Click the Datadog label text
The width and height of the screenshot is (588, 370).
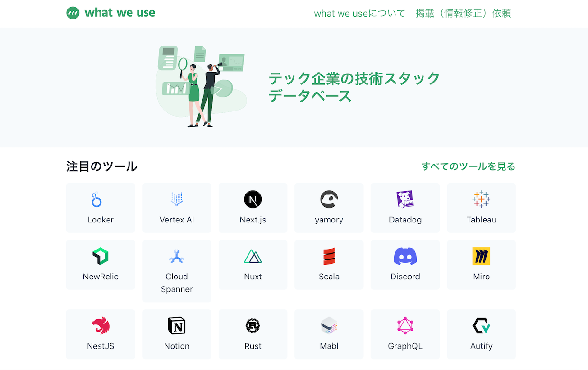pos(405,220)
